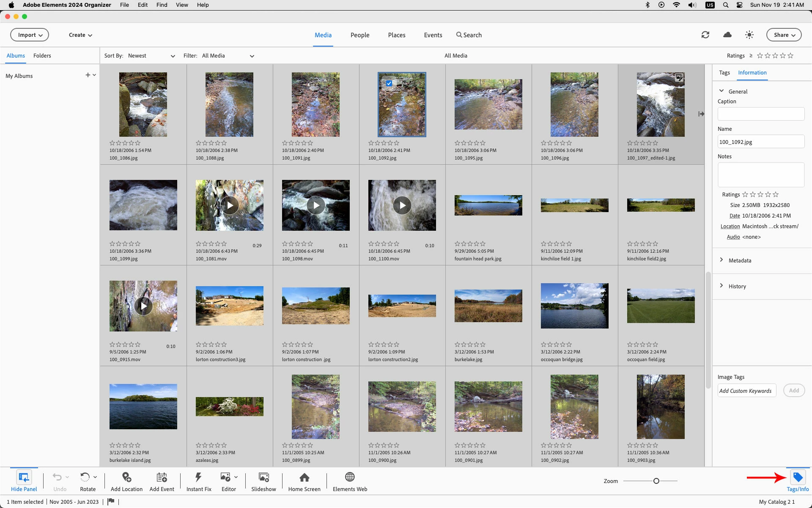Open the Slideshow tool
Image resolution: width=812 pixels, height=508 pixels.
[263, 478]
